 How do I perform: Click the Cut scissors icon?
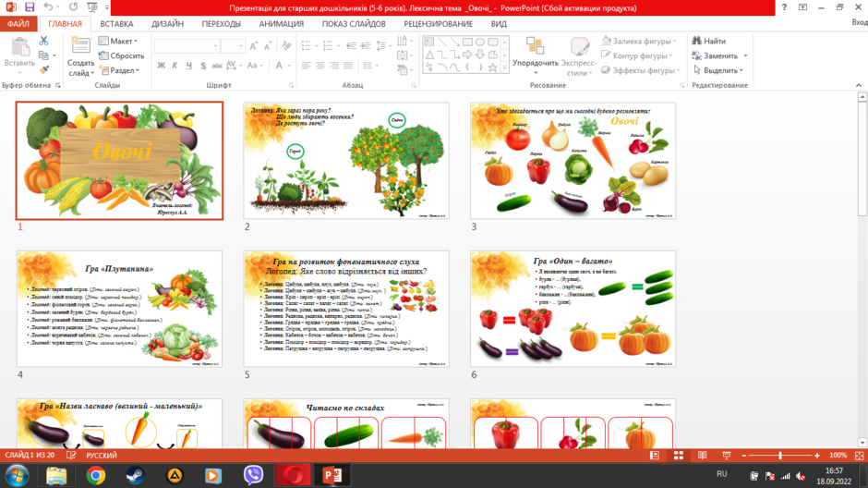tap(43, 41)
